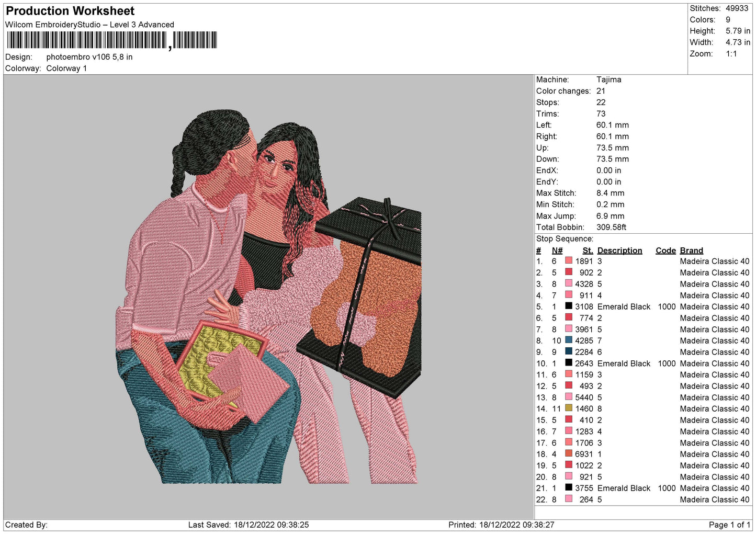This screenshot has height=534, width=756.
Task: Click the dark navy swatch in stop row 9
Action: (x=569, y=351)
